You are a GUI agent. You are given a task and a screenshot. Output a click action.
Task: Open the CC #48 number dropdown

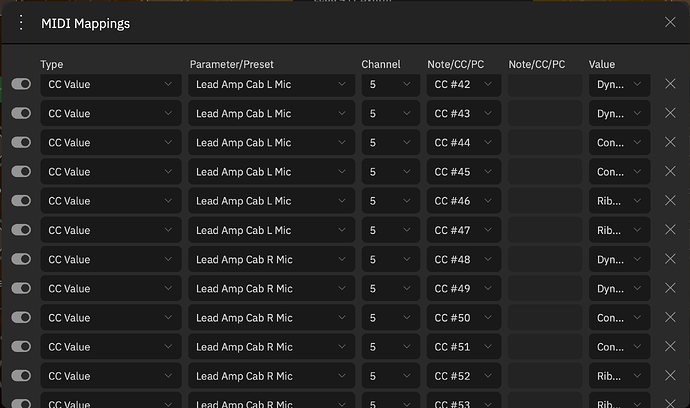tap(464, 259)
